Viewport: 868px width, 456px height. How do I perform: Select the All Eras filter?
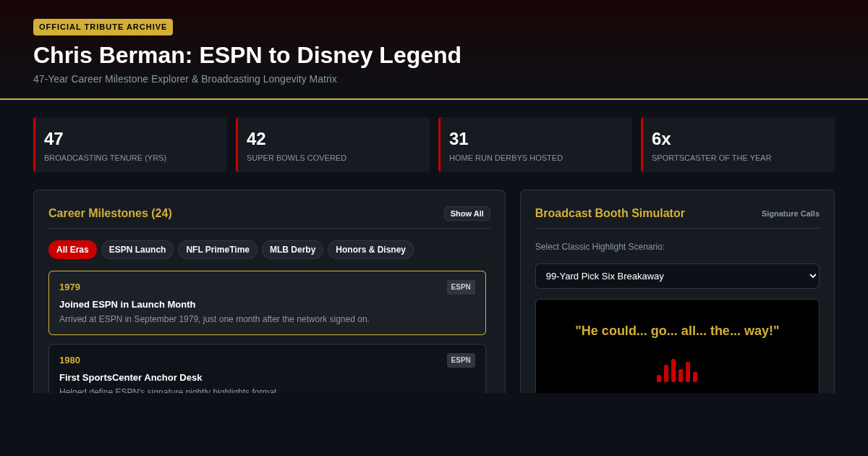[x=72, y=250]
